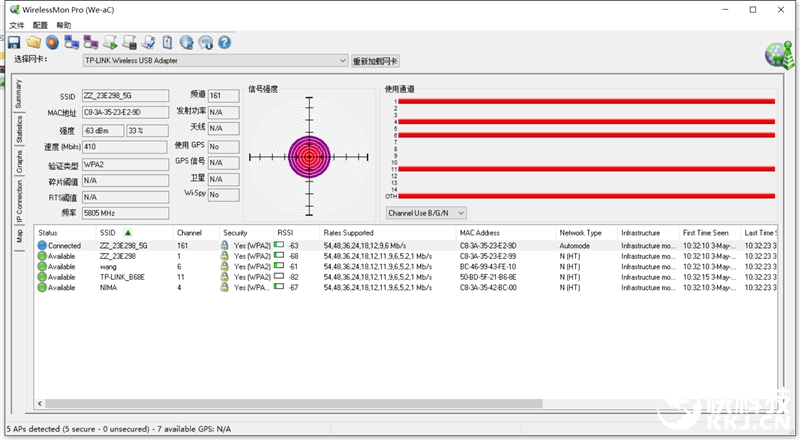800x440 pixels.
Task: Open the 配置 menu
Action: coord(40,25)
